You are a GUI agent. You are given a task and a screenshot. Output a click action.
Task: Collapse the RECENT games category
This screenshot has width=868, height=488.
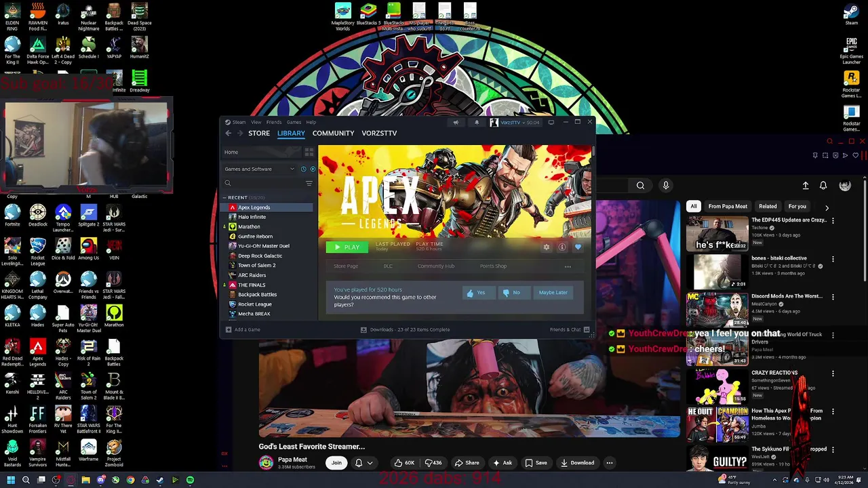pos(225,197)
